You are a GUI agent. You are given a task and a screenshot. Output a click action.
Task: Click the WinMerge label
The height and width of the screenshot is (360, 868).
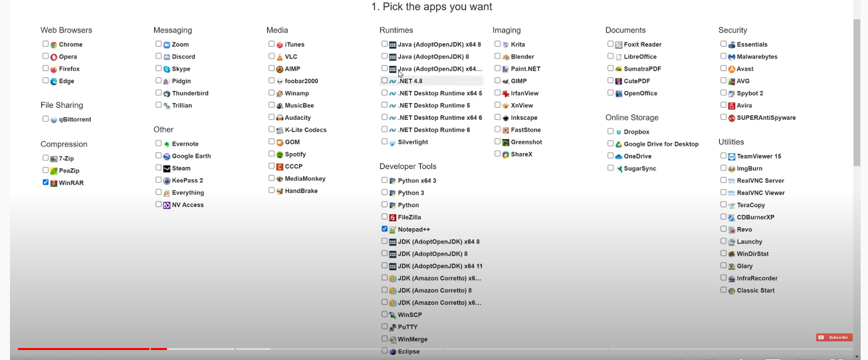pyautogui.click(x=413, y=339)
